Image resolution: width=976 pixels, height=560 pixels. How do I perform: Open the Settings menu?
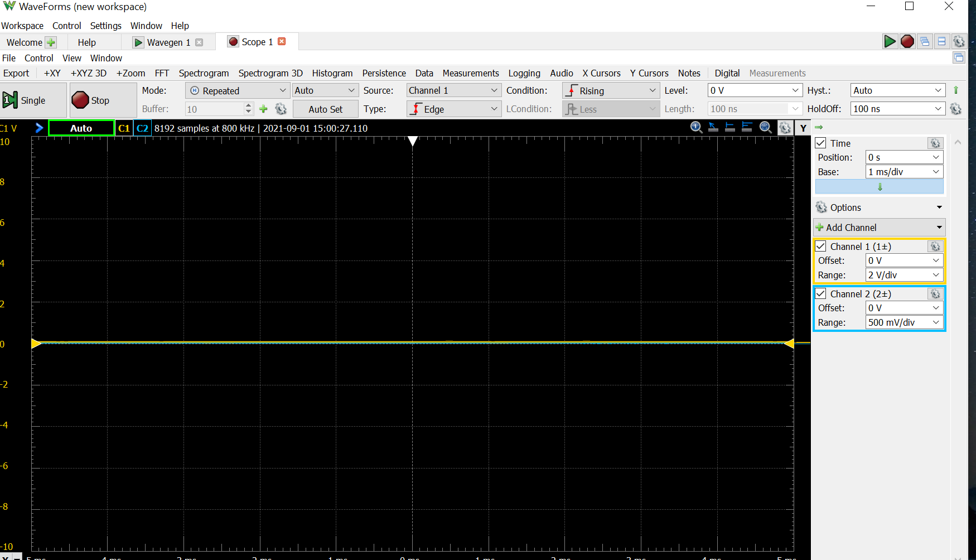[106, 26]
